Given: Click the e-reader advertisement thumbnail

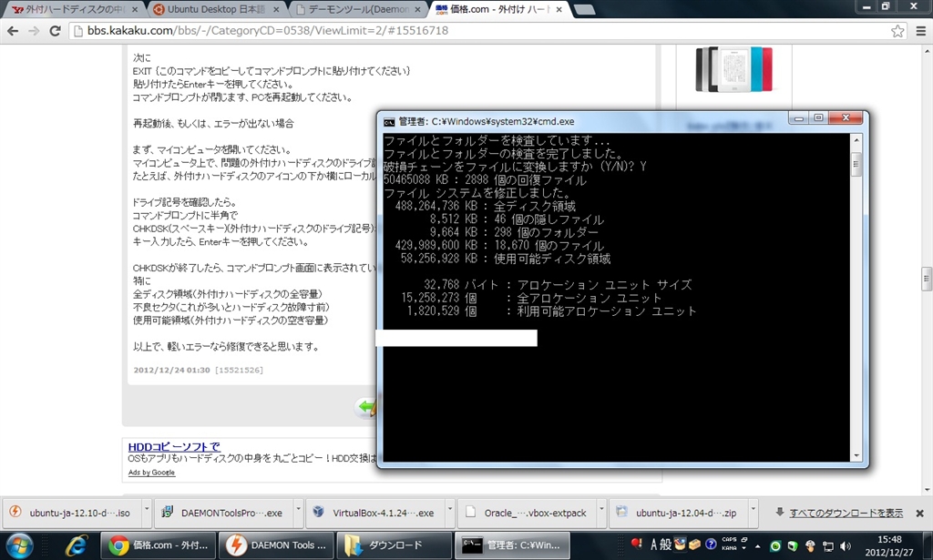Looking at the screenshot, I should [733, 69].
